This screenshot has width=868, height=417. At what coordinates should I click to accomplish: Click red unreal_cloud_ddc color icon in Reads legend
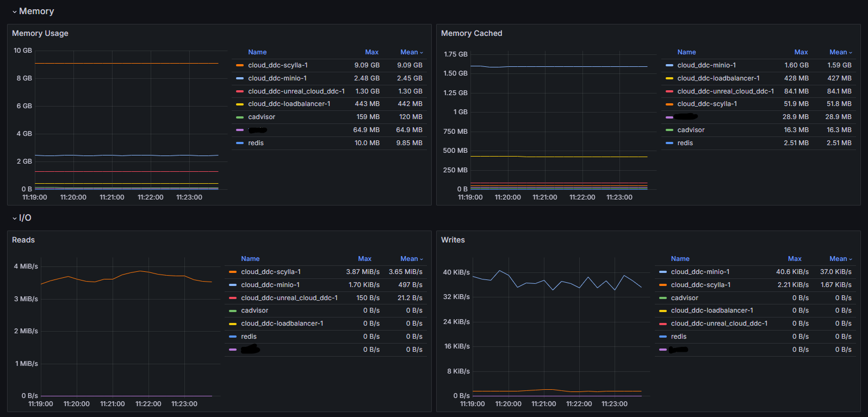(x=233, y=298)
